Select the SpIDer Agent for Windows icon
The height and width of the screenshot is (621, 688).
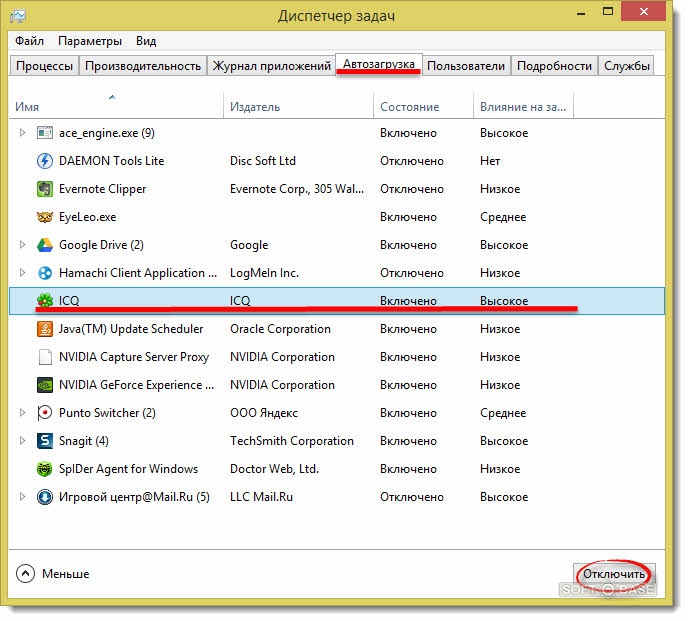[x=44, y=469]
